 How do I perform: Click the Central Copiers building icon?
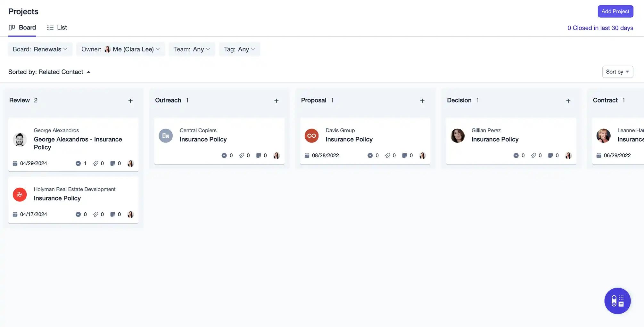(166, 135)
